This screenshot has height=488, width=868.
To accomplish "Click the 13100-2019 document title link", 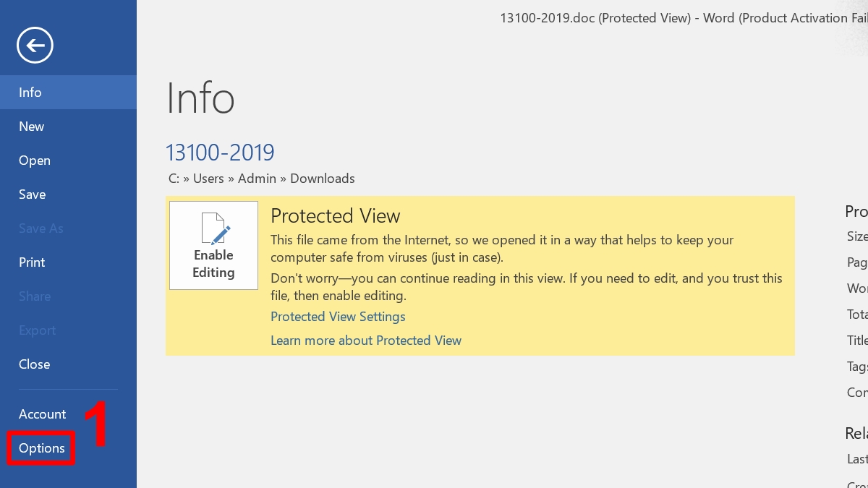I will coord(220,153).
